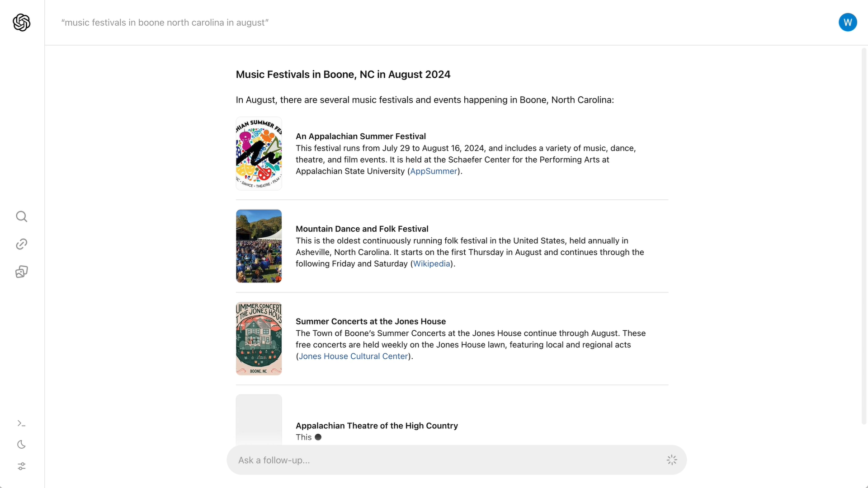Click the Mountain Dance and Folk Festival title
The width and height of the screenshot is (868, 488).
coord(362,229)
